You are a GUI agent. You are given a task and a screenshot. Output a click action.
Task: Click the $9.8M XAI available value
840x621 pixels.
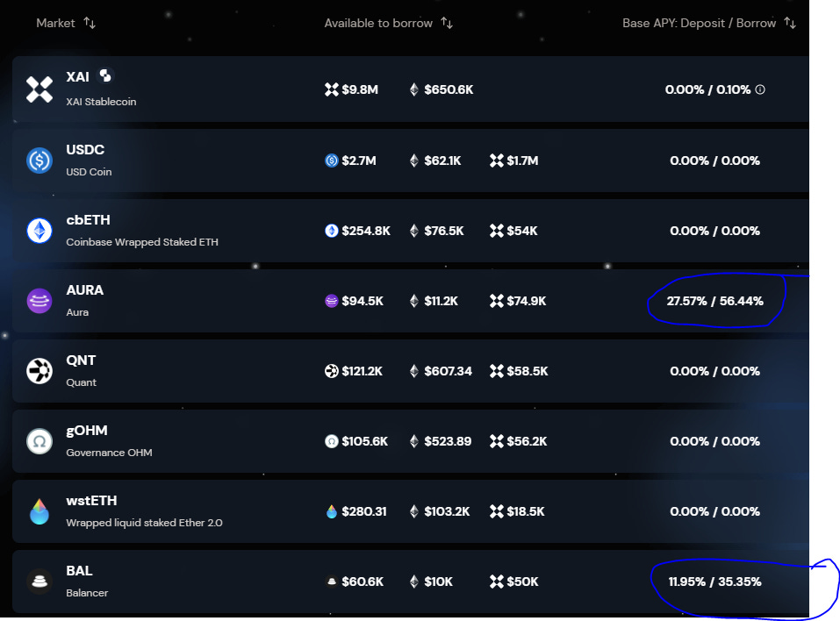pos(360,89)
